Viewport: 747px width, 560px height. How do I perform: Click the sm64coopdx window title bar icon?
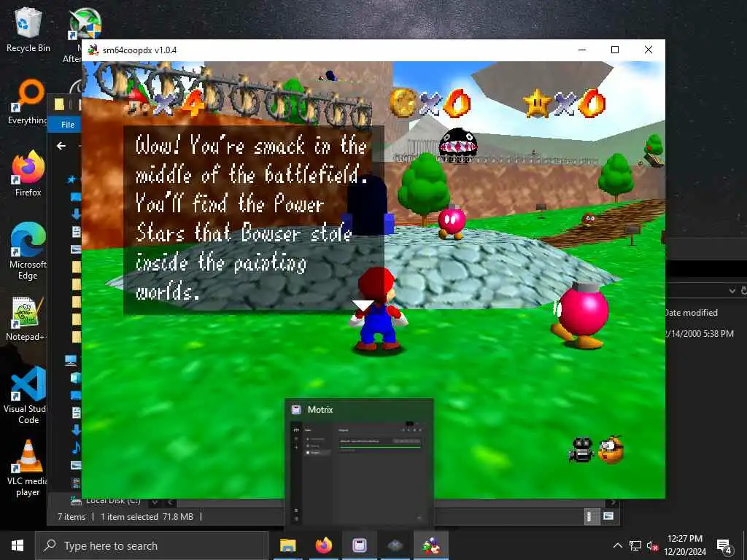[93, 50]
